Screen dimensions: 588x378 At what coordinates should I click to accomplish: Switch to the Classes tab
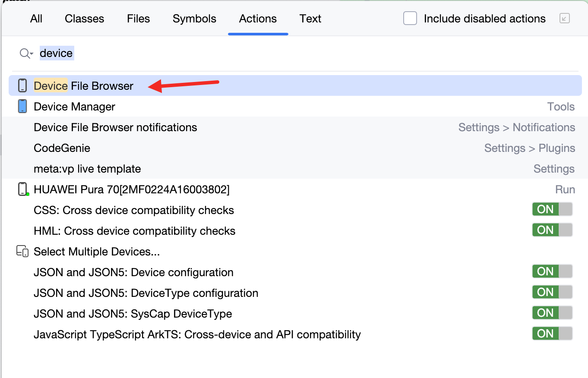pos(84,19)
